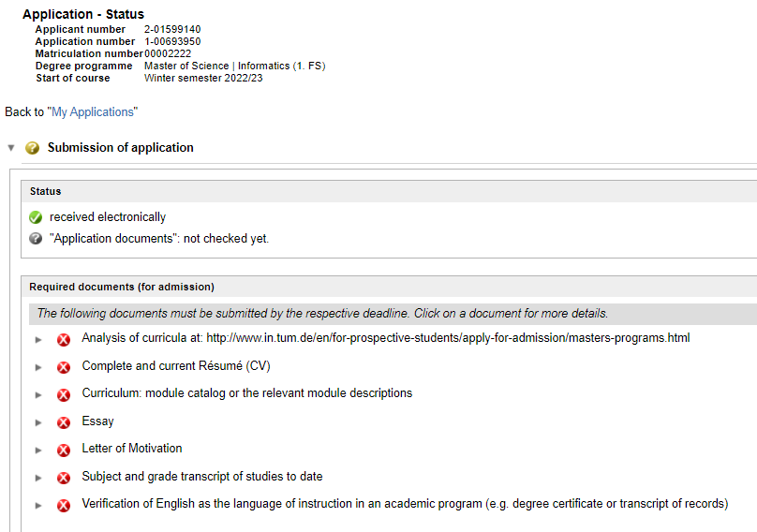Expand the Essay document details

(39, 422)
